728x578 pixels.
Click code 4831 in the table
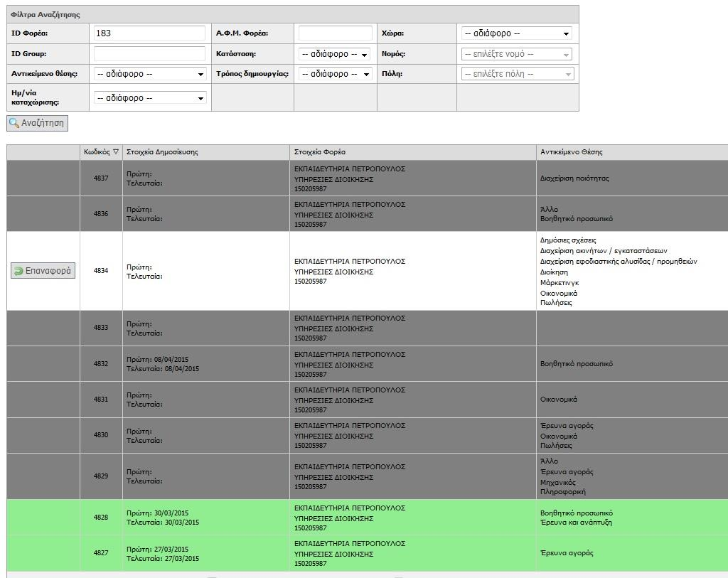101,400
